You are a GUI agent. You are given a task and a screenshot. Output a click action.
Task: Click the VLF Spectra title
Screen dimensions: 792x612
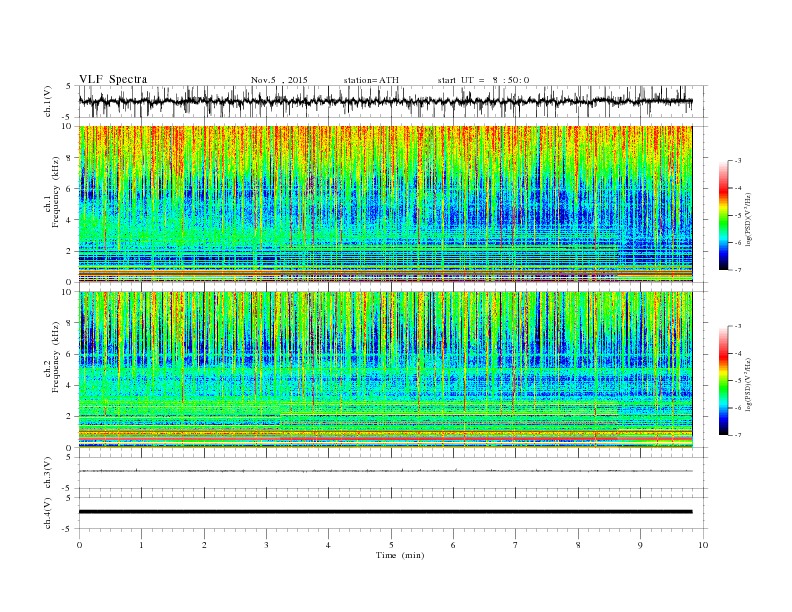[113, 79]
